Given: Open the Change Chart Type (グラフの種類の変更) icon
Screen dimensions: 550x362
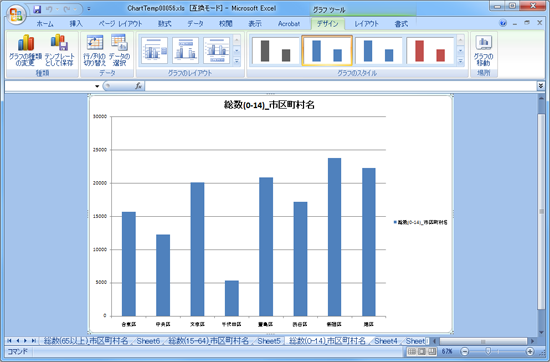Looking at the screenshot, I should tap(25, 50).
